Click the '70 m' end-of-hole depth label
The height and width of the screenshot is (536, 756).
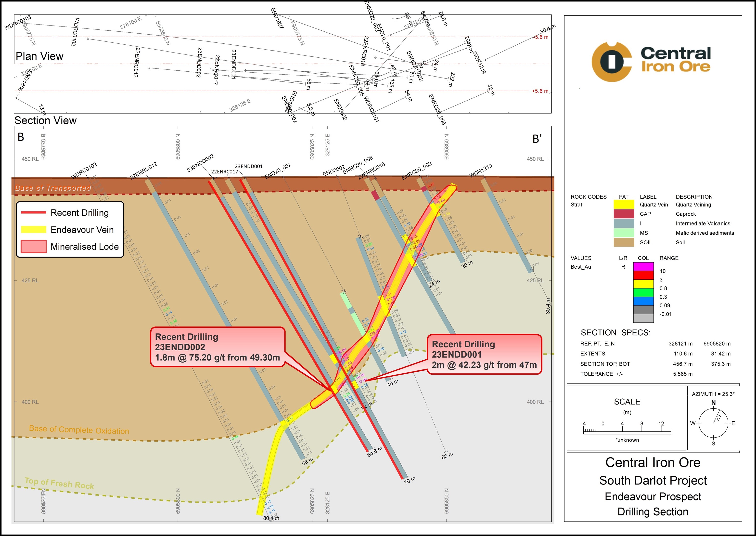[410, 481]
